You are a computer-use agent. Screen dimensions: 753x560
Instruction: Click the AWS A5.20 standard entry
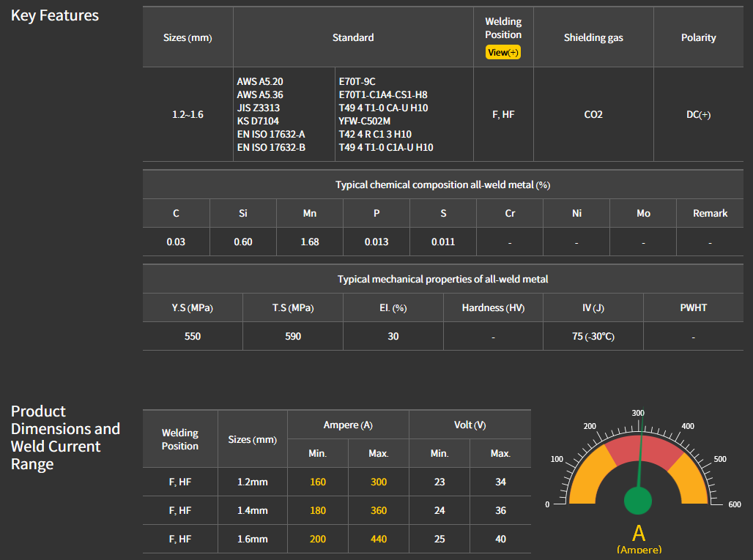(x=260, y=81)
